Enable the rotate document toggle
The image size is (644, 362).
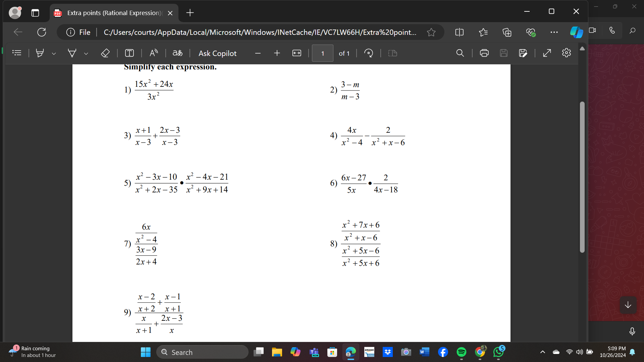click(x=368, y=53)
